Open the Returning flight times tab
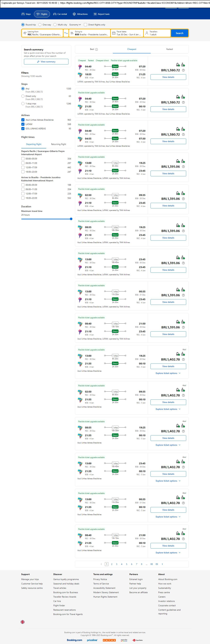 (59, 144)
